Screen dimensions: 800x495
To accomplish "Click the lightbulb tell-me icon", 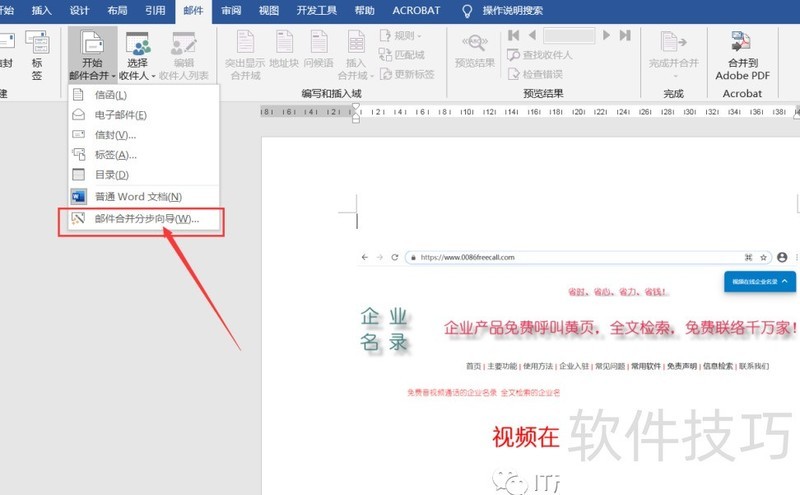I will [x=467, y=11].
